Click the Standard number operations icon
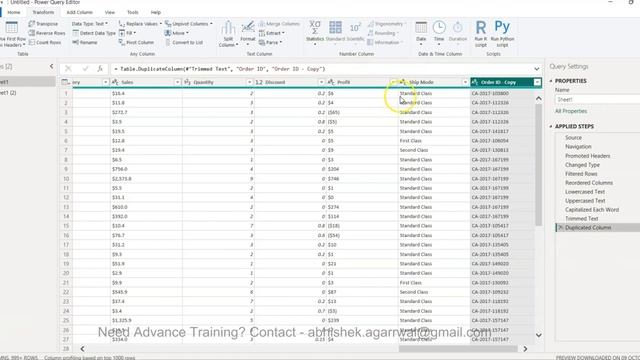Image resolution: width=640 pixels, height=360 pixels. [336, 27]
